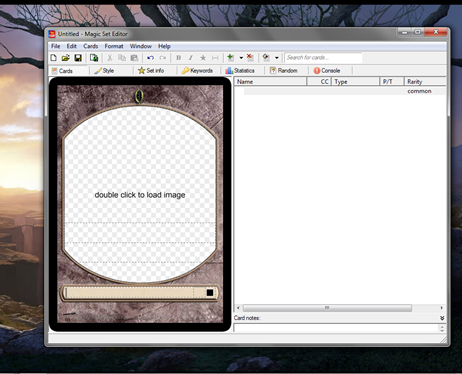Open the dropdown next to Add card

[241, 58]
